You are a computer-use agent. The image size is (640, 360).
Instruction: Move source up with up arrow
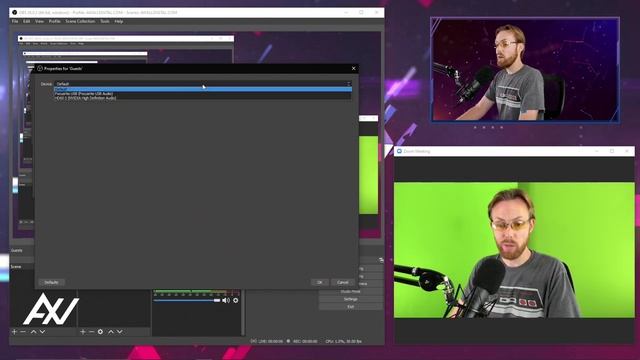(111, 332)
